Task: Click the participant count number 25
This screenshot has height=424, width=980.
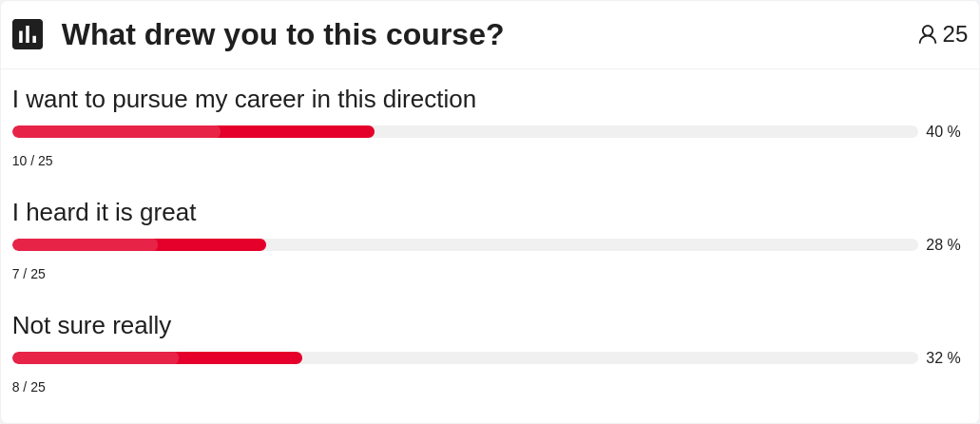Action: click(954, 35)
